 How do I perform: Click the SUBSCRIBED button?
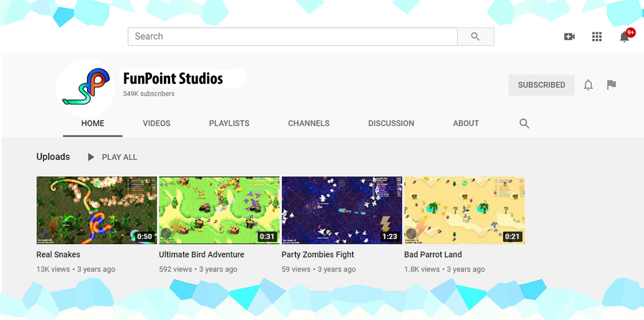point(541,85)
